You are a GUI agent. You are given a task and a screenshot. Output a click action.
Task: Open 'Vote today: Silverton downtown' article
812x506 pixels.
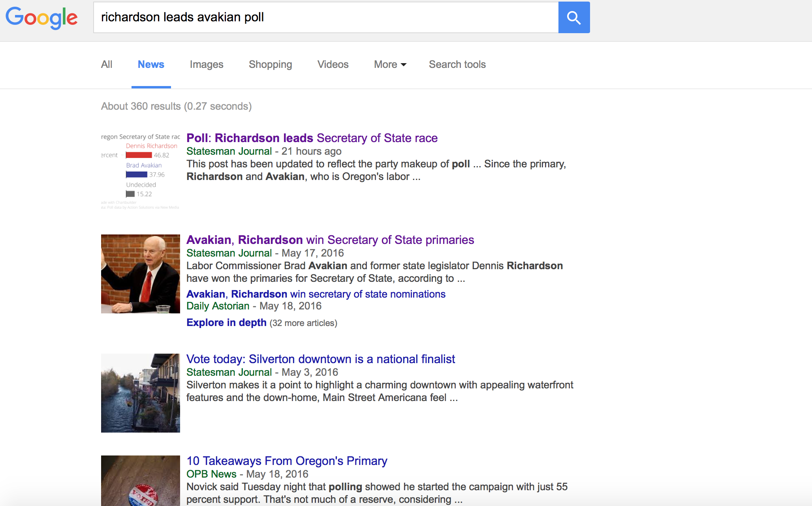(320, 359)
